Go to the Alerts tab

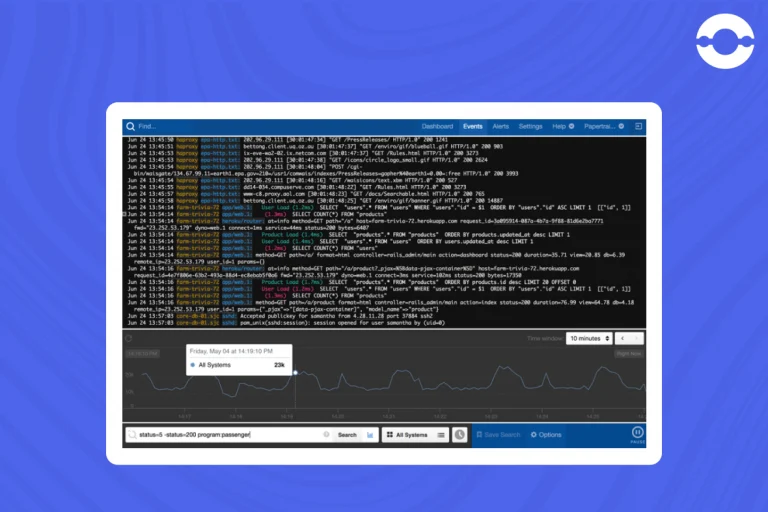pos(500,126)
